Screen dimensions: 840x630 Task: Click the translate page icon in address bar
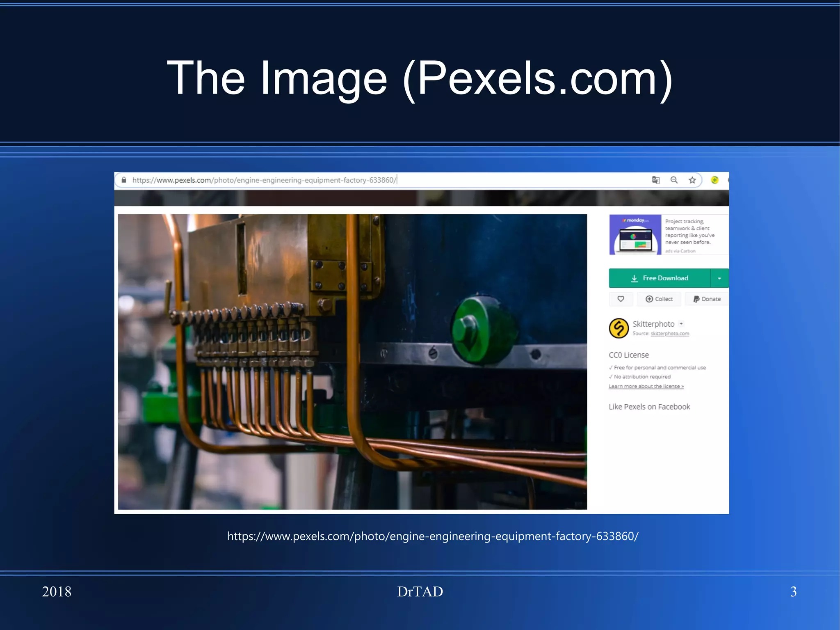[x=655, y=180]
